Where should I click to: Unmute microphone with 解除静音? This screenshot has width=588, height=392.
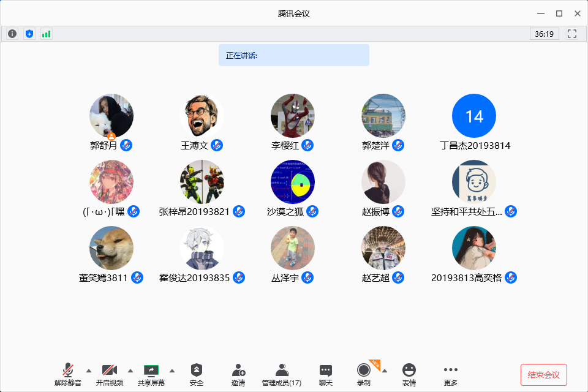[x=68, y=374]
